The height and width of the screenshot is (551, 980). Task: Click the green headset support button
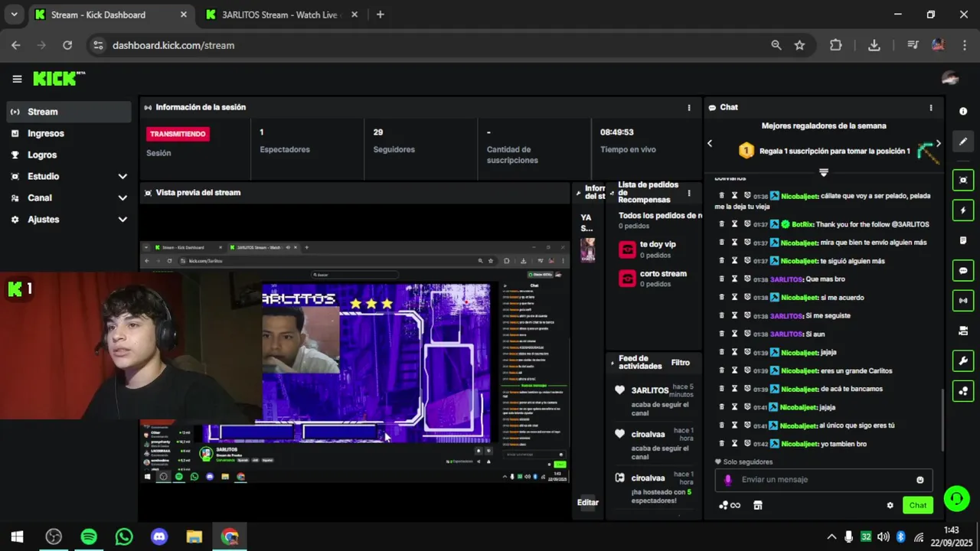956,499
